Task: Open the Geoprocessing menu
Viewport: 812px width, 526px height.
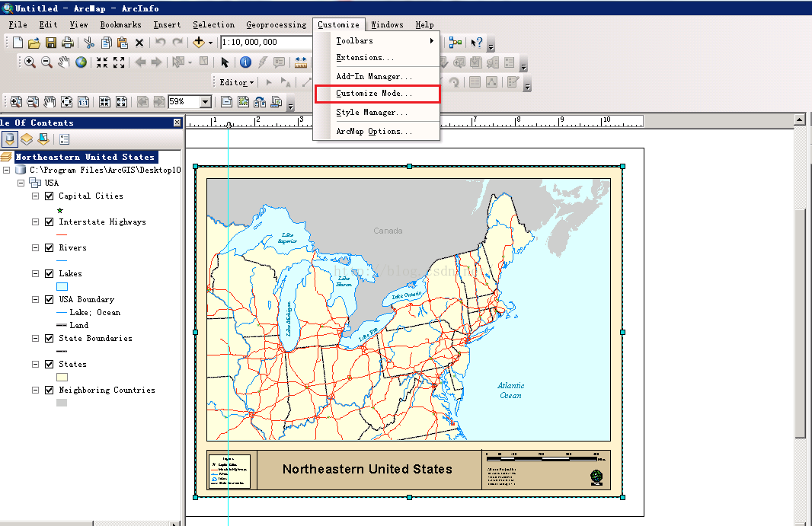Action: [x=276, y=24]
